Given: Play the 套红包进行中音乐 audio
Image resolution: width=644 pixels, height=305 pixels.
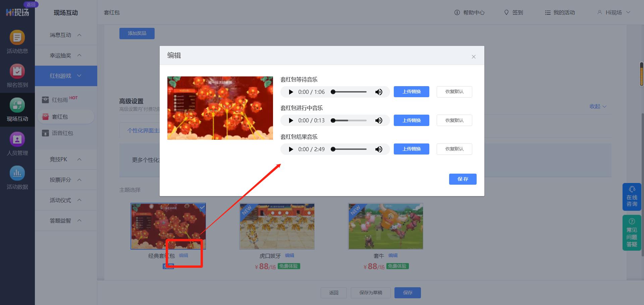Looking at the screenshot, I should [x=291, y=120].
